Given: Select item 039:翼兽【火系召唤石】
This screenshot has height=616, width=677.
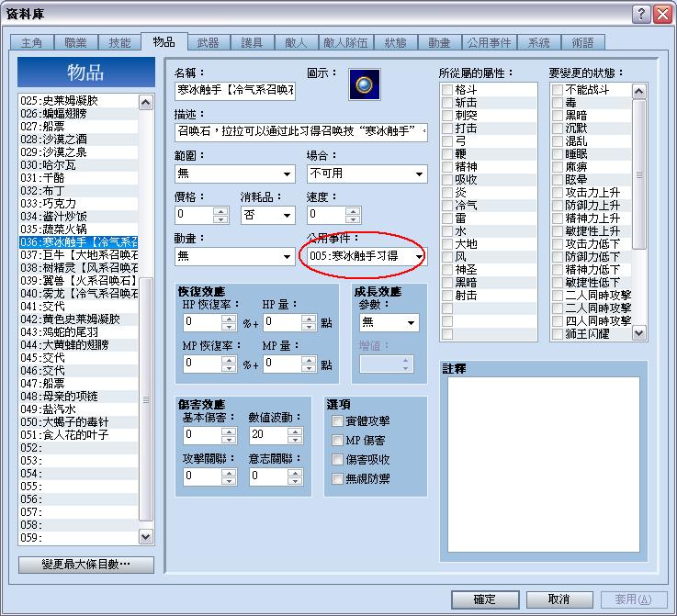Looking at the screenshot, I should 79,281.
